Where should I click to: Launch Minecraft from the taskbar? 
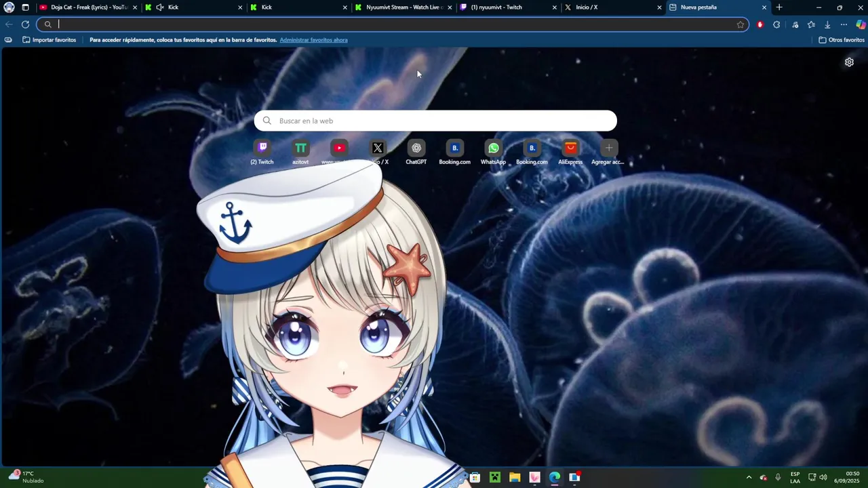[x=495, y=477]
